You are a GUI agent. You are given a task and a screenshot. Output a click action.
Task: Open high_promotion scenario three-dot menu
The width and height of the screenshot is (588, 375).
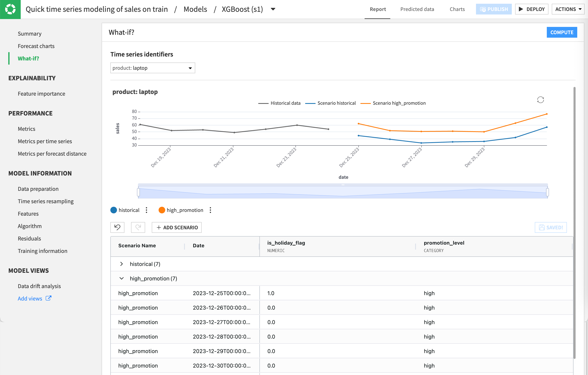[x=210, y=210]
